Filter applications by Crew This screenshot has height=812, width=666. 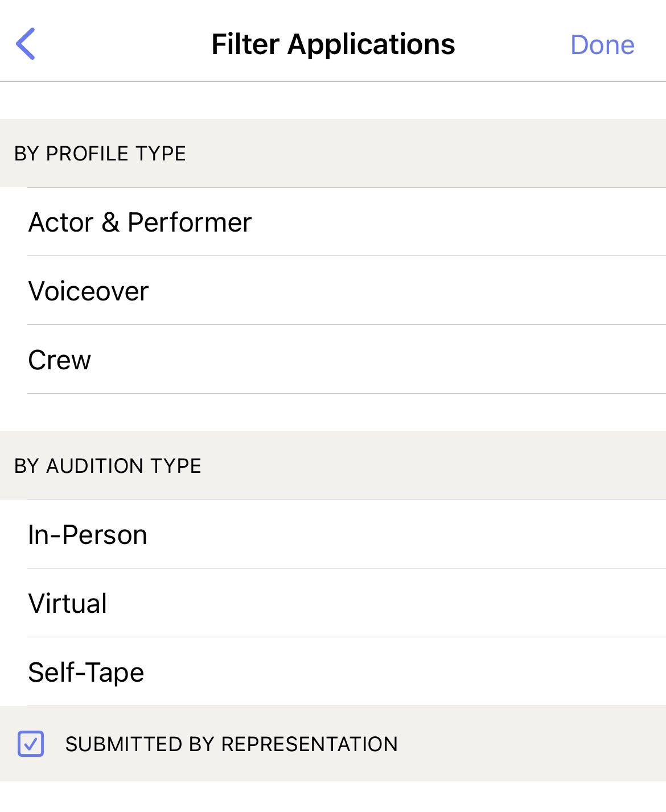(333, 360)
